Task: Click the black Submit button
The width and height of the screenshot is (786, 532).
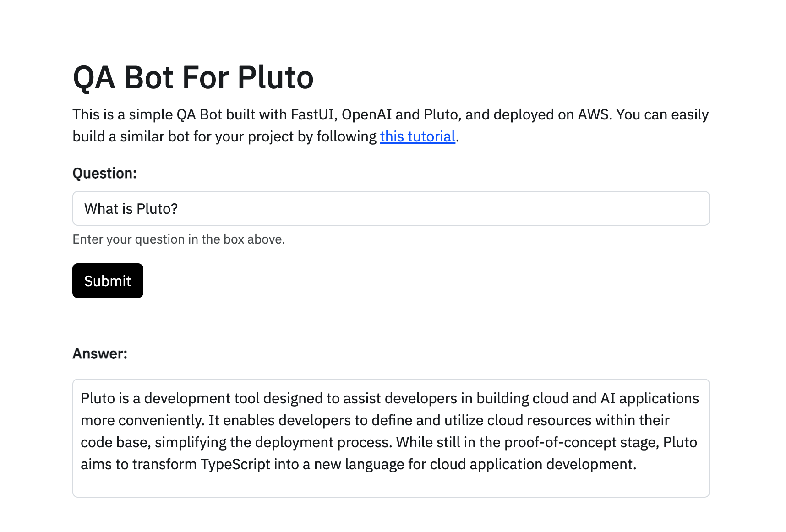Action: pos(108,281)
